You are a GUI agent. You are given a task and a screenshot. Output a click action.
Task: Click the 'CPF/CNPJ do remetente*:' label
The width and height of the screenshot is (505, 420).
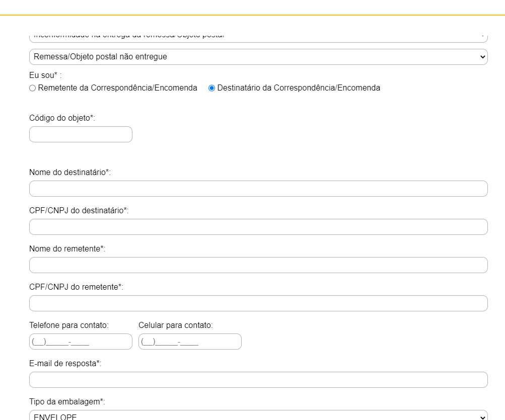(77, 287)
